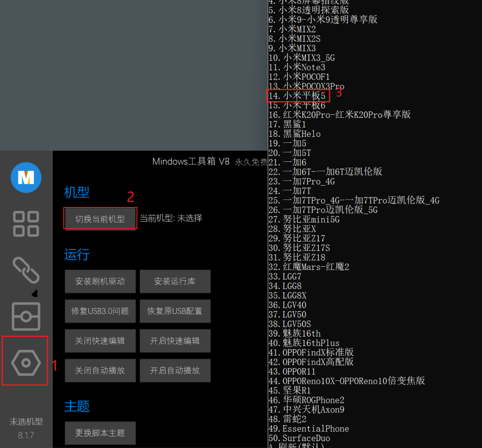This screenshot has height=448, width=482.
Task: Select list entry 18. 黑鲨Helo
Action: pos(295,134)
